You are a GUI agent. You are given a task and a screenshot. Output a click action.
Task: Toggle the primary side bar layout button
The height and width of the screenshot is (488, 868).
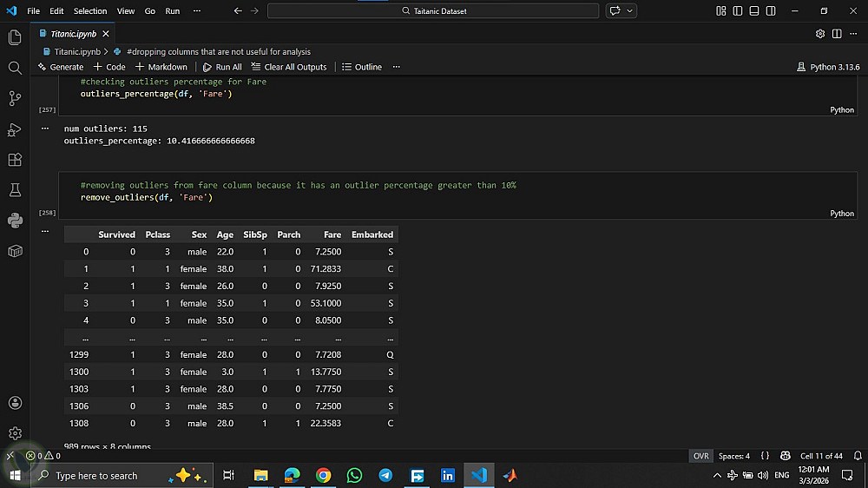click(x=738, y=10)
